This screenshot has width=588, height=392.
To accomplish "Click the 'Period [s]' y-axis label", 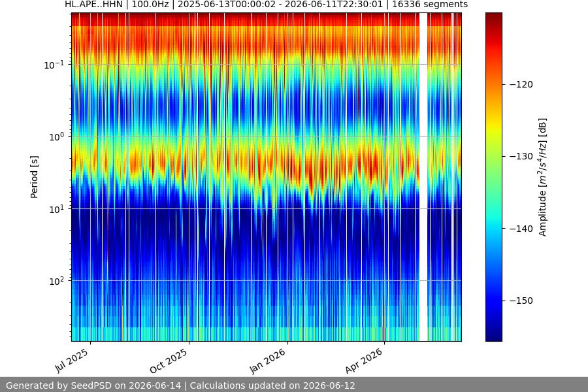I will pos(34,177).
